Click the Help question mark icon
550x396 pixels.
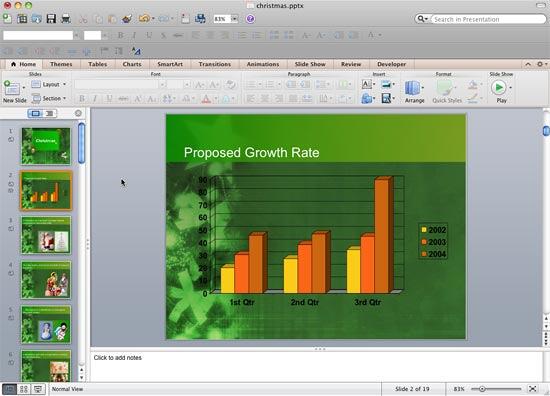250,19
